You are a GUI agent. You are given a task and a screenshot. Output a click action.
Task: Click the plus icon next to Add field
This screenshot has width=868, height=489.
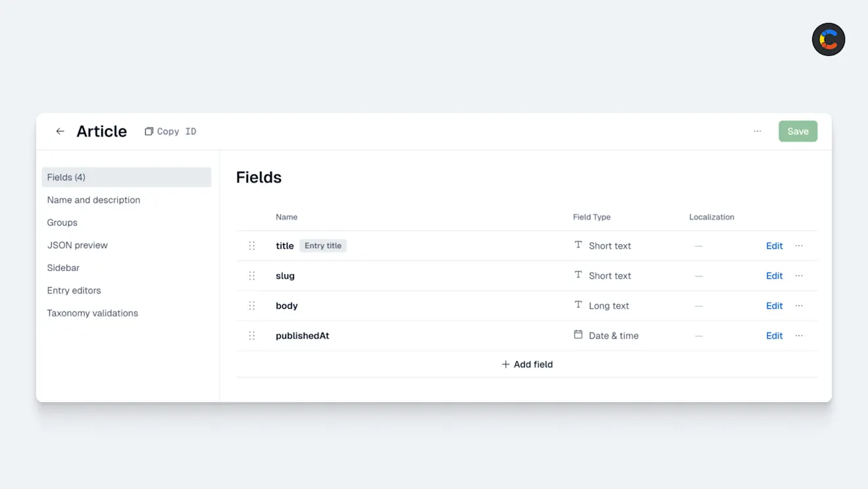tap(505, 364)
